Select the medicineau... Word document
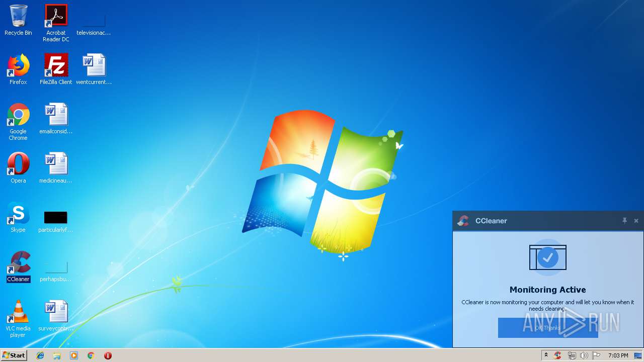644x362 pixels. pyautogui.click(x=56, y=168)
